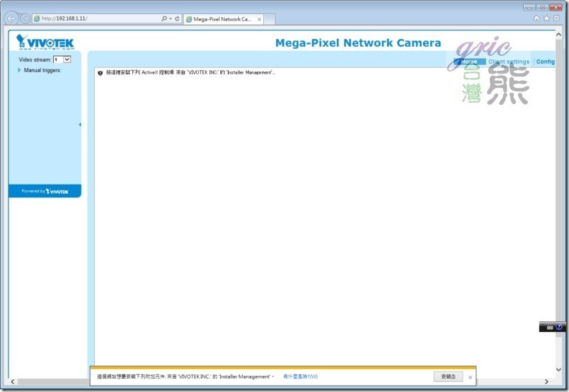Click the Powered by VIVOTEK banner
Image resolution: width=569 pixels, height=392 pixels.
click(45, 191)
